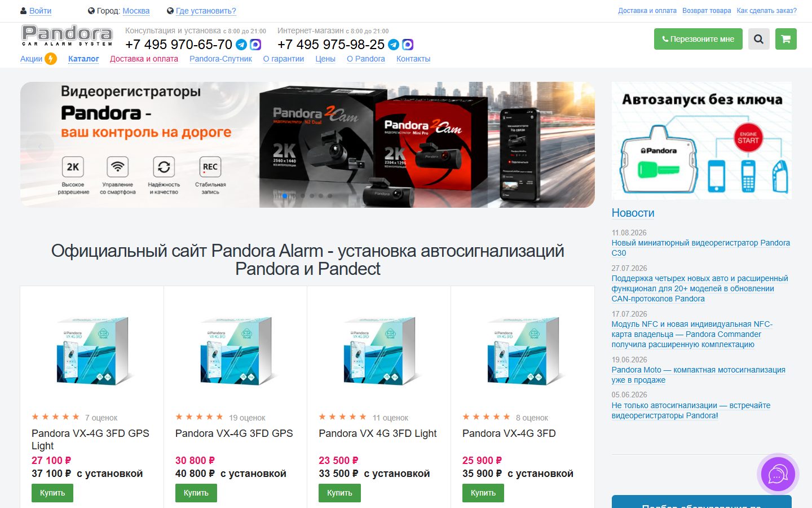Open Доставка и оплата in the main navigation
The image size is (812, 508).
tap(144, 59)
